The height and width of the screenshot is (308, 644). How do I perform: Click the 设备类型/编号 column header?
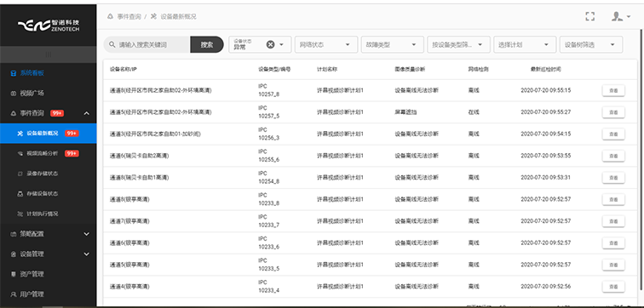click(274, 69)
